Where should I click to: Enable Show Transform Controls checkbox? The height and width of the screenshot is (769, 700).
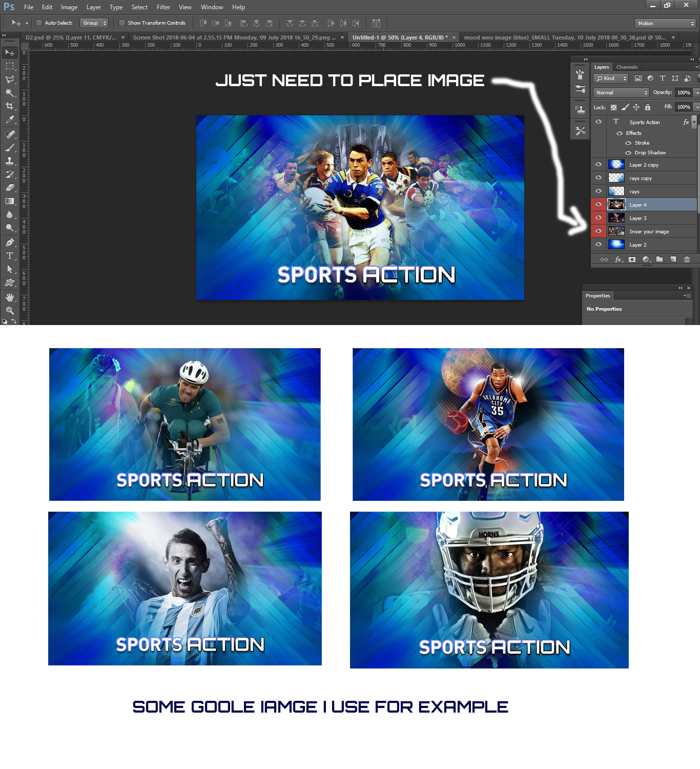click(x=122, y=23)
